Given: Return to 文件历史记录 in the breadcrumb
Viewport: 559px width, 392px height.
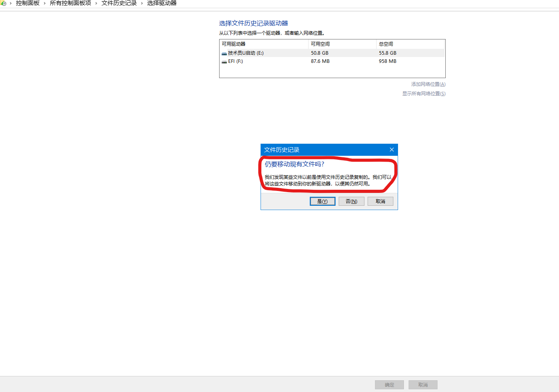Looking at the screenshot, I should click(119, 3).
